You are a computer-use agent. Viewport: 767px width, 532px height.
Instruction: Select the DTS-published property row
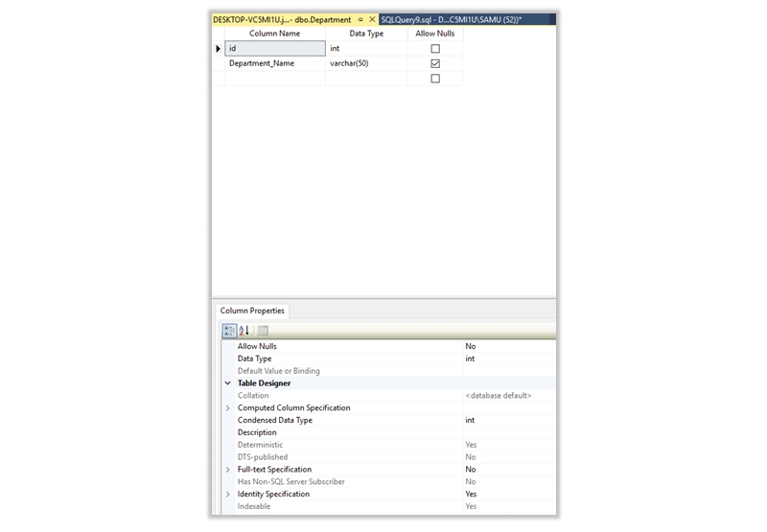point(388,456)
